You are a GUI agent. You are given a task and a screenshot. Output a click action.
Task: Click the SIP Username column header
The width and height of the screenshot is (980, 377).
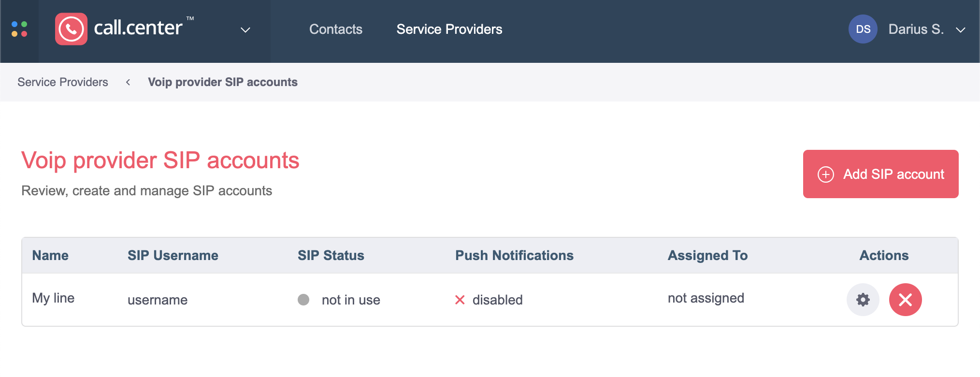pos(173,255)
